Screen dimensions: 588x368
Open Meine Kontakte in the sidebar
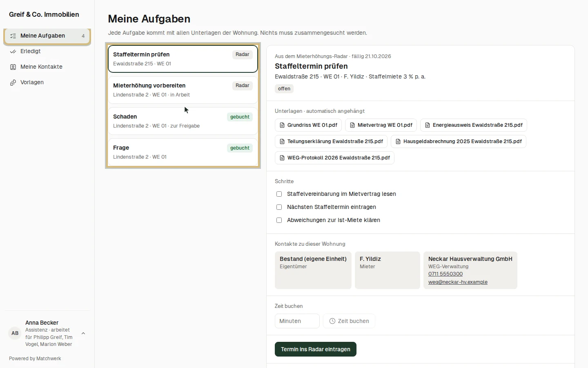(47, 67)
